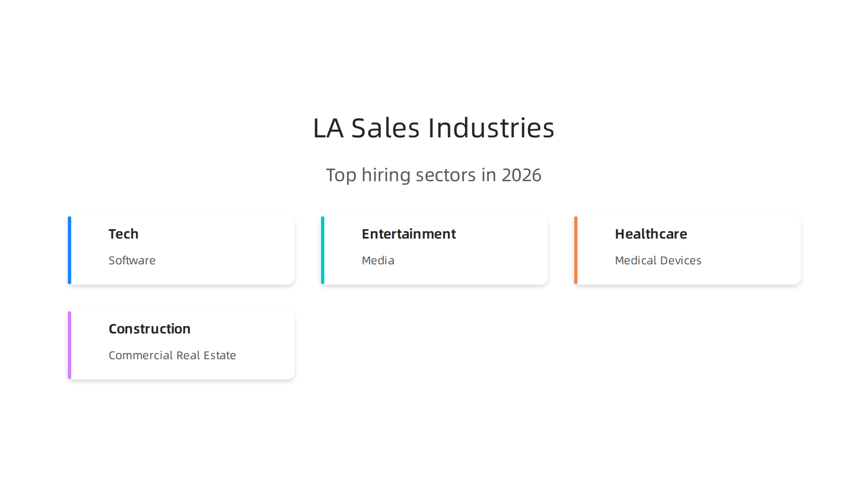Click the 'Software' label under Tech
This screenshot has height=488, width=868.
pos(132,261)
